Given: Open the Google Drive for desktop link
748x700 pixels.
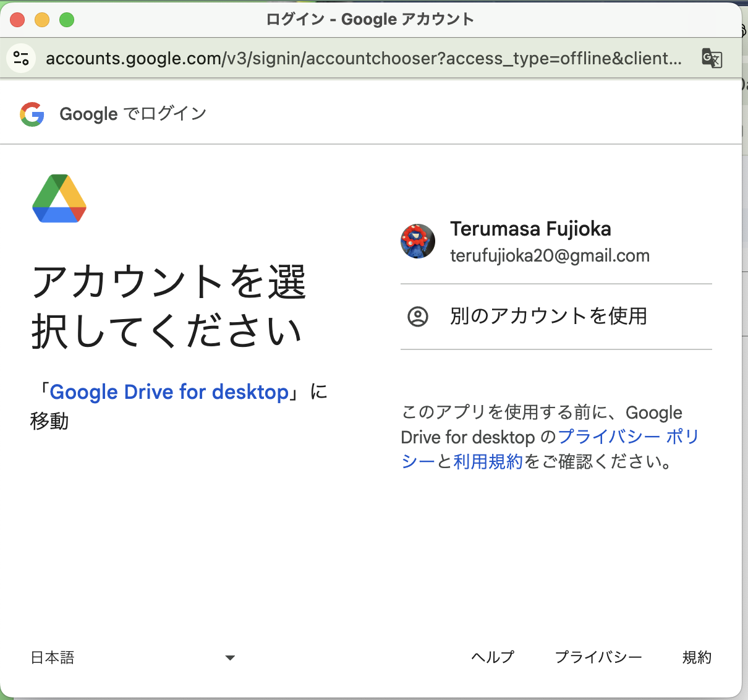Looking at the screenshot, I should click(x=168, y=391).
